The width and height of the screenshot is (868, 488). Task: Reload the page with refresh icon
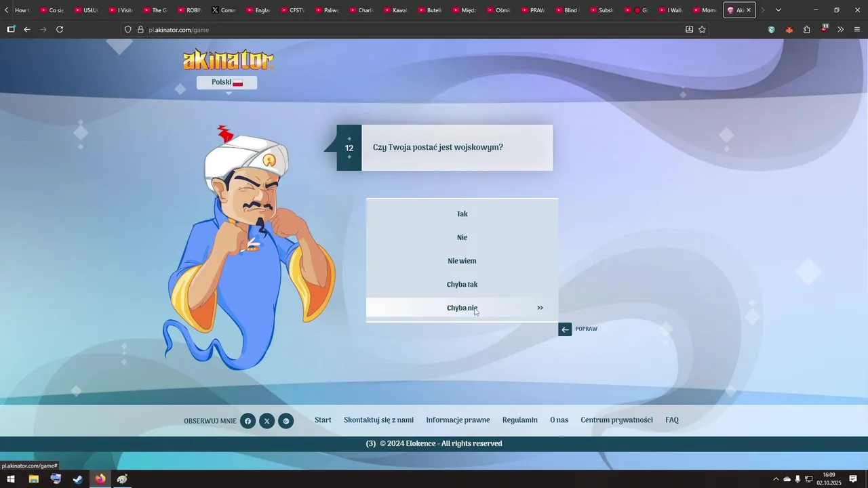60,30
